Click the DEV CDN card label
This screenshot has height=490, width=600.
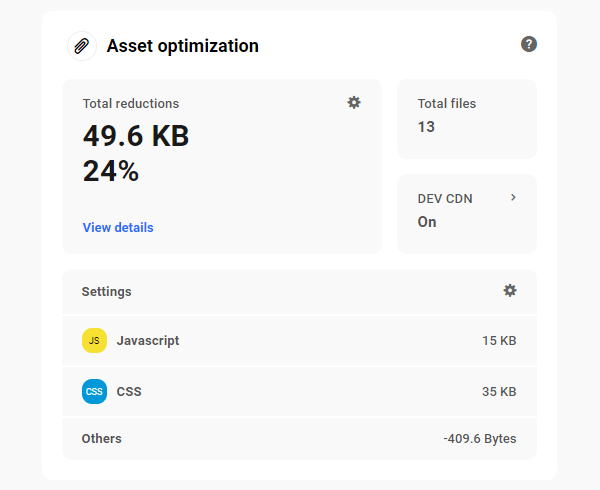click(445, 198)
